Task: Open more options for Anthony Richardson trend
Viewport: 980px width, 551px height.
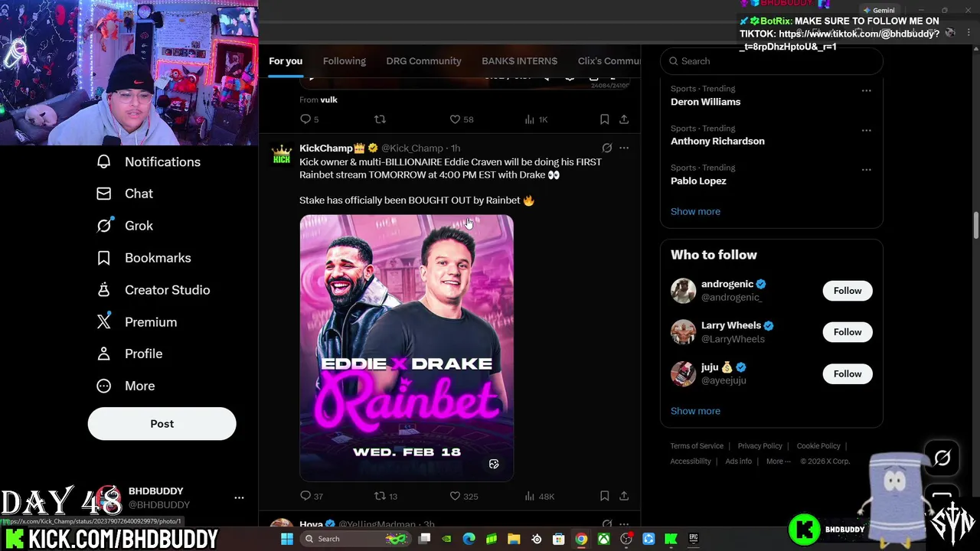Action: tap(866, 130)
